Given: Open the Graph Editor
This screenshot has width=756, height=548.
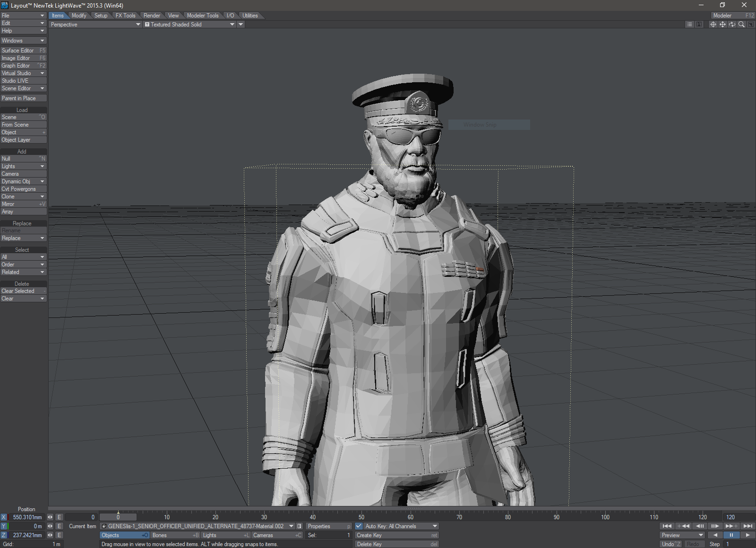Looking at the screenshot, I should pos(23,66).
